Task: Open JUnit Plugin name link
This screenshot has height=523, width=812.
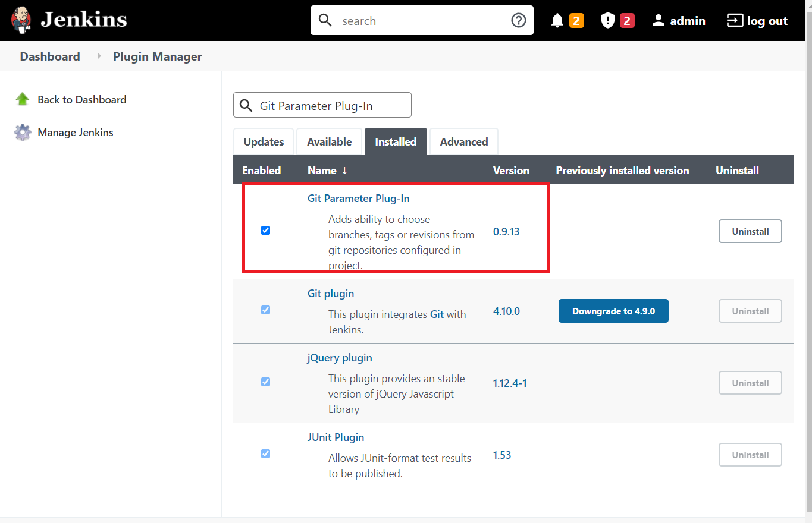Action: (336, 437)
